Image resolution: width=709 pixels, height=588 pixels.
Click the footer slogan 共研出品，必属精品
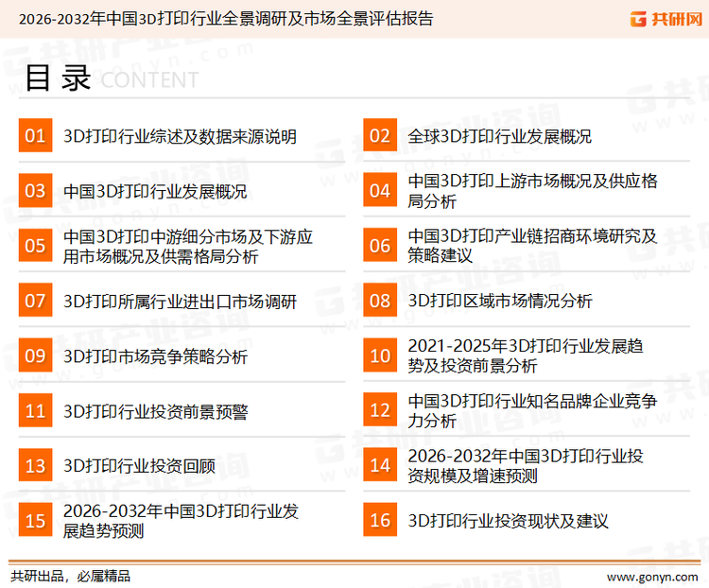pos(71,577)
